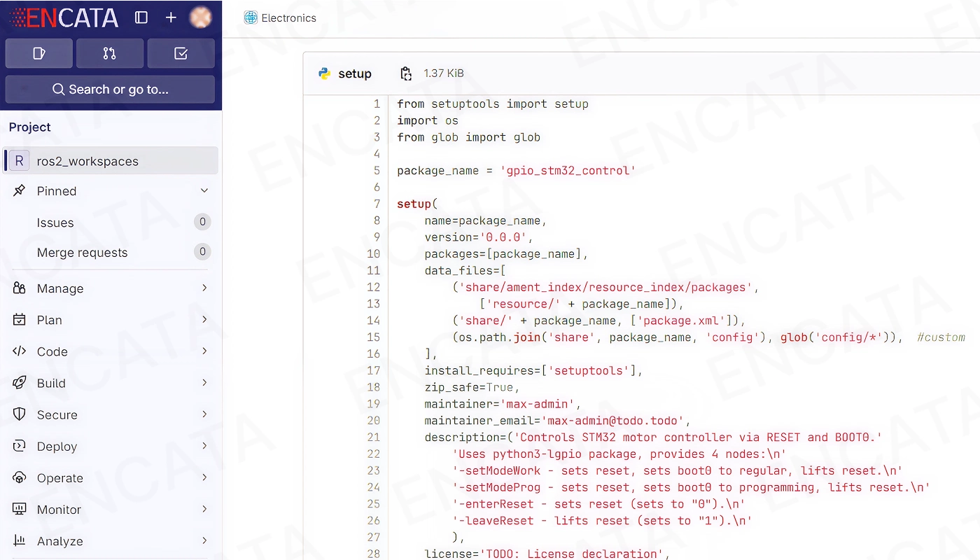
Task: Expand the Build chevron
Action: [204, 382]
